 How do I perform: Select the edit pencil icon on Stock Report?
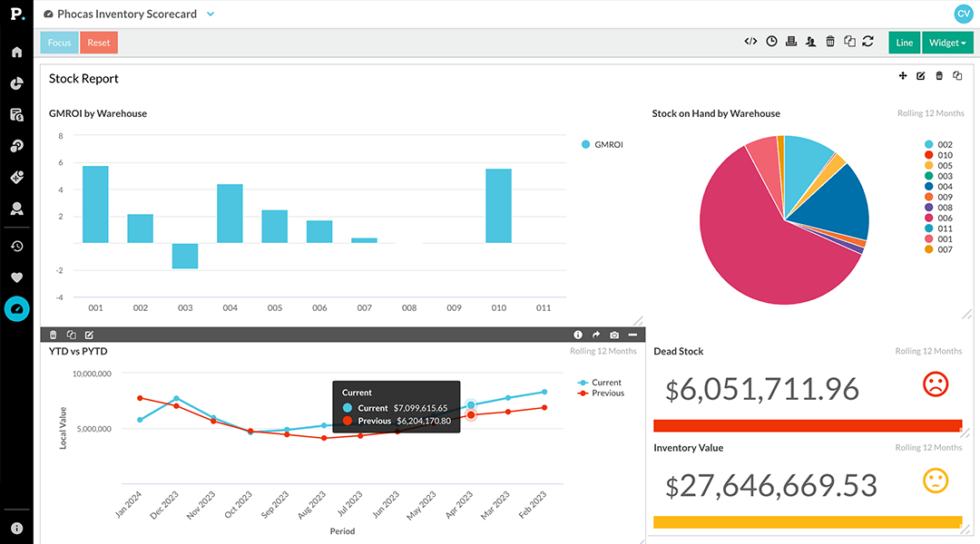tap(921, 76)
